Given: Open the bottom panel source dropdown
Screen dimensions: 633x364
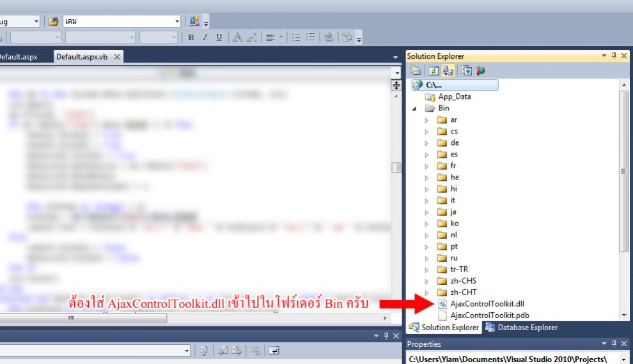Looking at the screenshot, I should click(187, 351).
